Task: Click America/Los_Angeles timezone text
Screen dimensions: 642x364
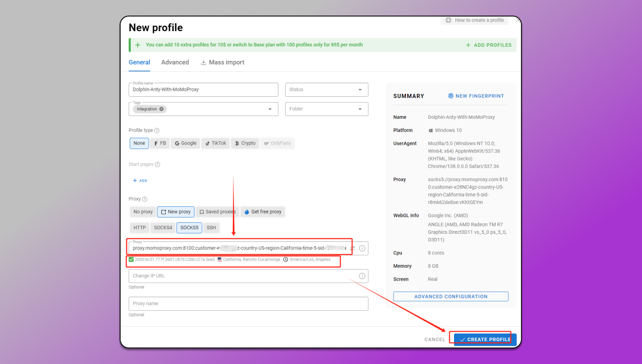Action: (x=310, y=259)
